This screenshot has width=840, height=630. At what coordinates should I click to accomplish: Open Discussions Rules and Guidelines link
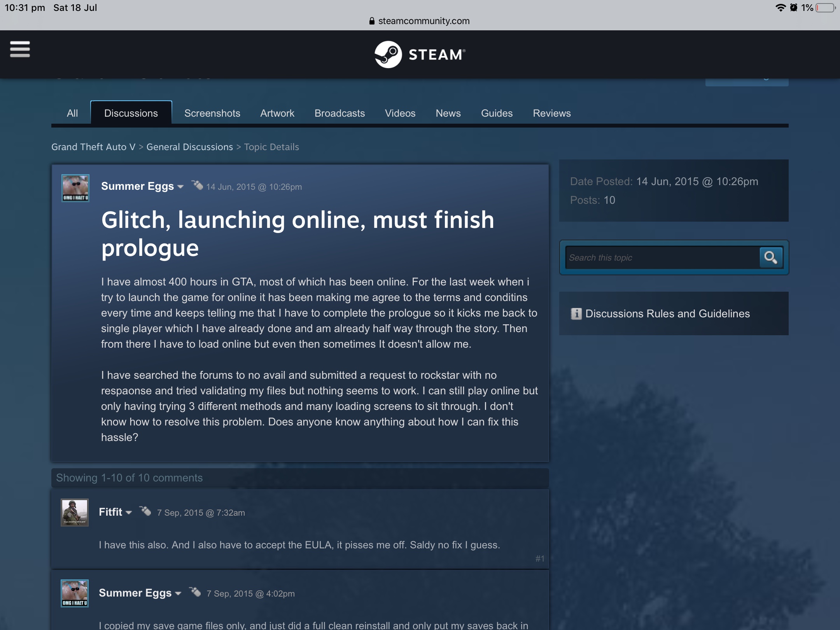click(x=668, y=313)
